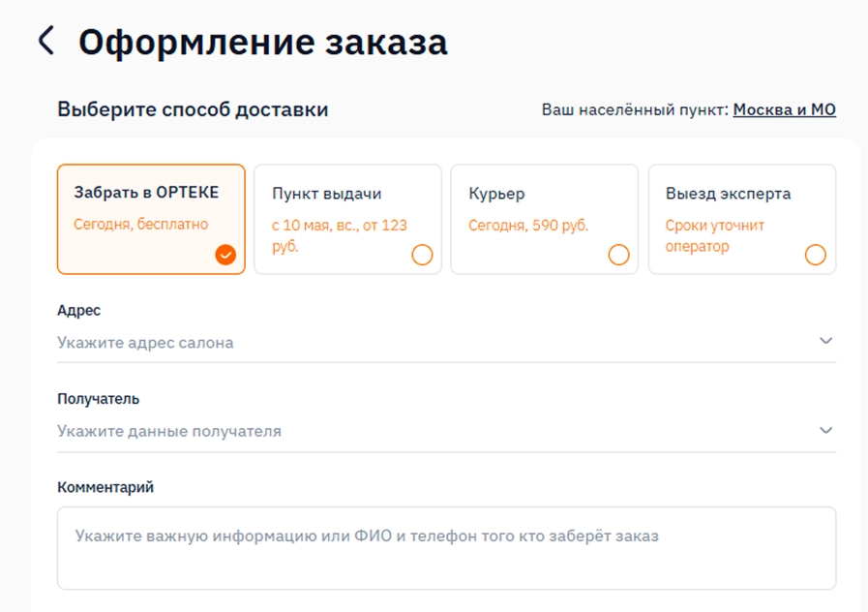Focus the Комментарий text box
The image size is (868, 612).
click(x=446, y=548)
